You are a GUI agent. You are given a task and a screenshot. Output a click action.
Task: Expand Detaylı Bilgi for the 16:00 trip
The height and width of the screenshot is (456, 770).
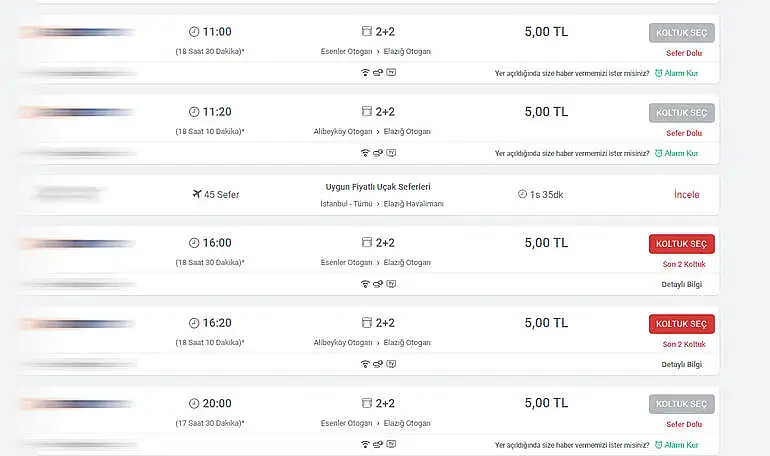click(x=681, y=284)
